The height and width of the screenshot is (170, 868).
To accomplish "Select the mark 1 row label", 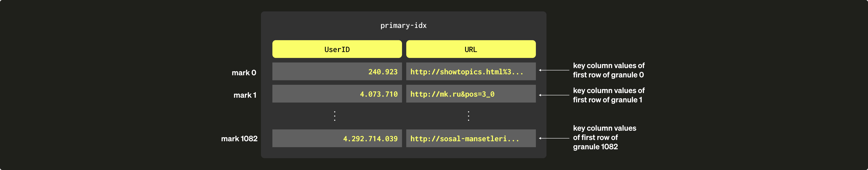I will point(245,95).
